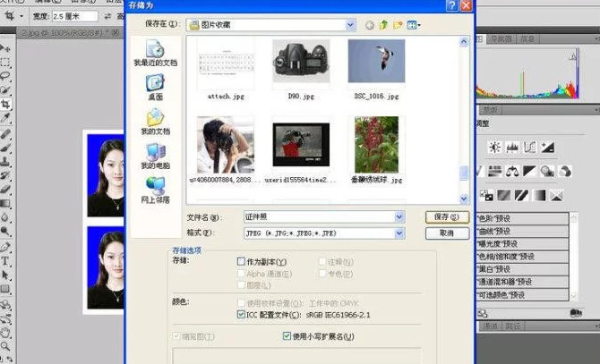Click the dialog help (?) button
600x364 pixels.
coord(452,5)
